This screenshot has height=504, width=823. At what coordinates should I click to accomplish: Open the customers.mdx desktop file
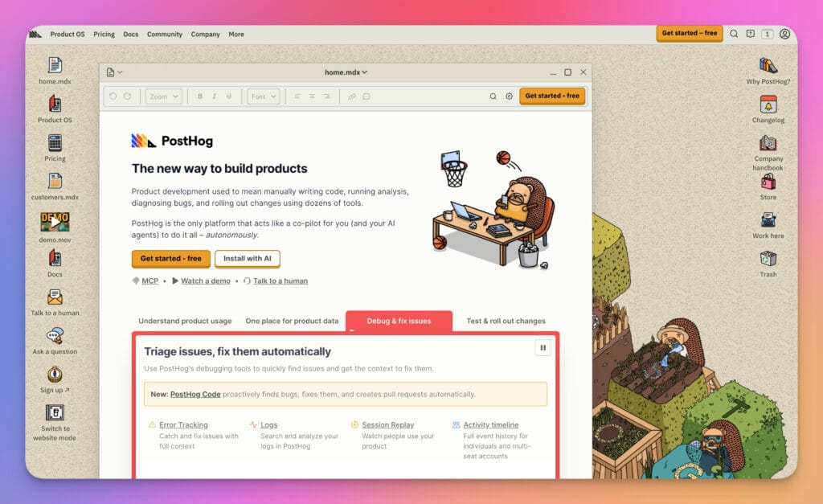pyautogui.click(x=55, y=181)
